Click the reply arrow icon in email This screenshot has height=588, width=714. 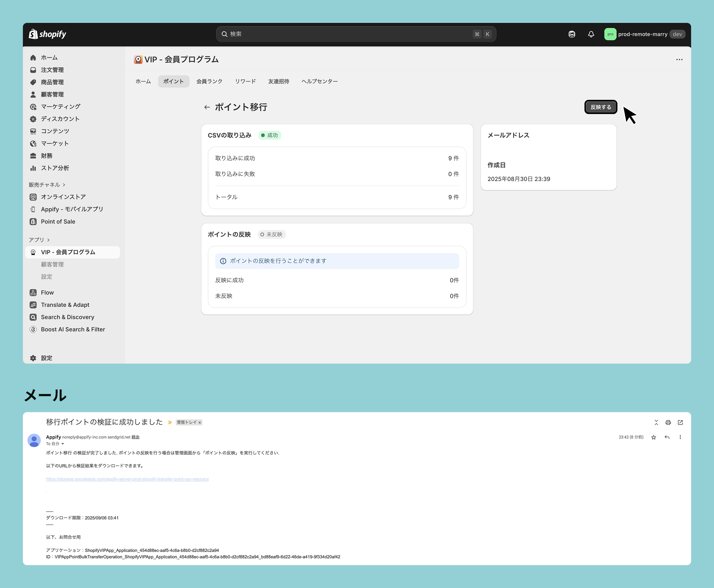click(667, 437)
